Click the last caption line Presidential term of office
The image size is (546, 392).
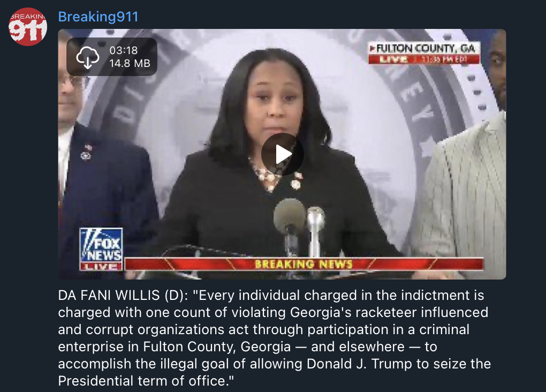coord(146,381)
